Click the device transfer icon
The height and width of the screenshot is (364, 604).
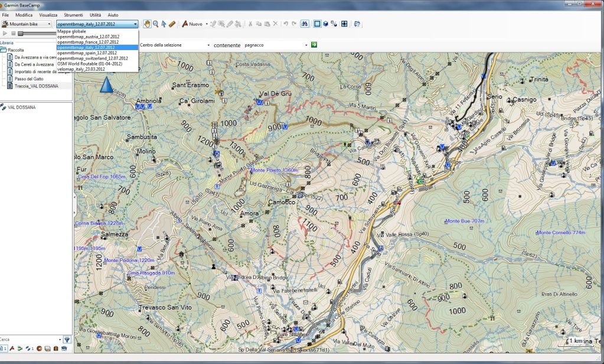tap(357, 24)
